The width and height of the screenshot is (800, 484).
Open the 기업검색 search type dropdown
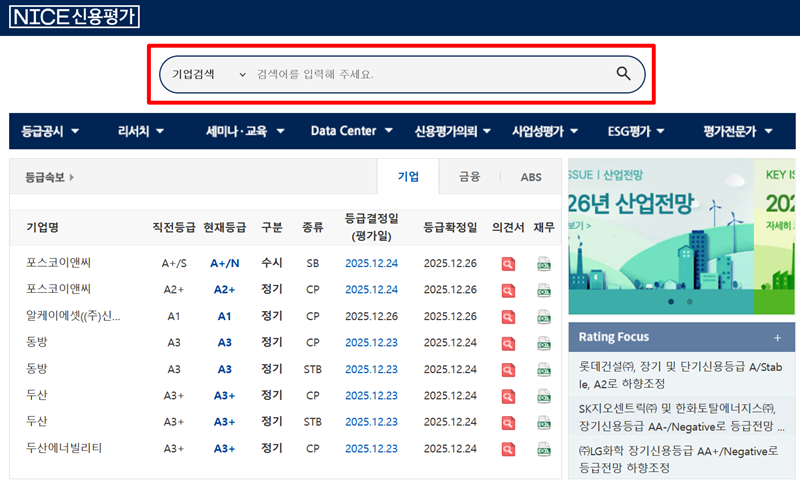pos(209,74)
